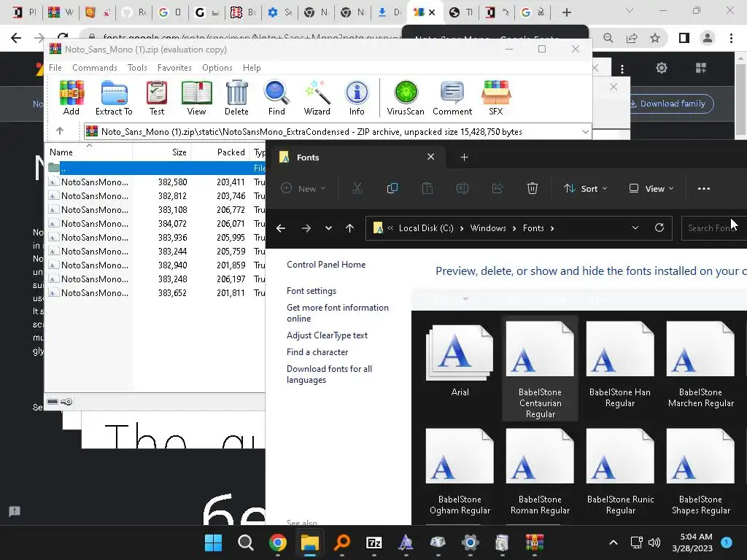747x560 pixels.
Task: Open Chrome from the taskbar
Action: coord(278,542)
